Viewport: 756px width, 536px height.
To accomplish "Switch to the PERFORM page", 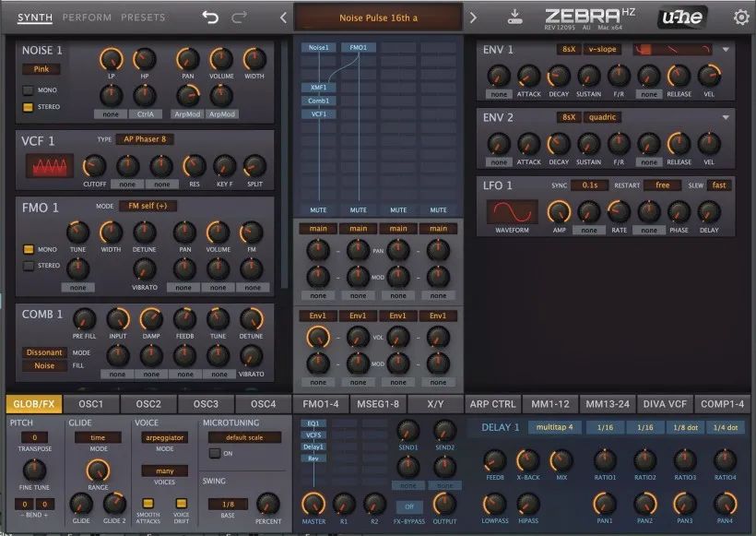I will [87, 18].
